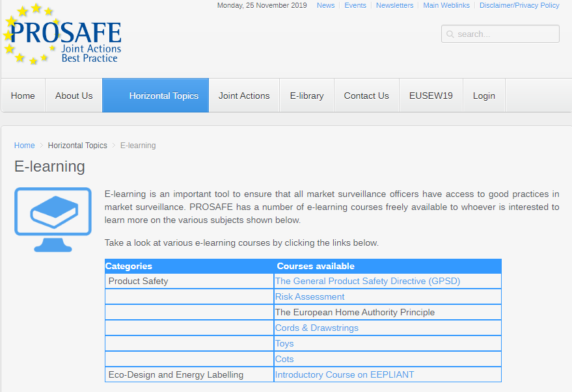Image resolution: width=572 pixels, height=392 pixels.
Task: Click the search magnifier icon
Action: pos(450,34)
